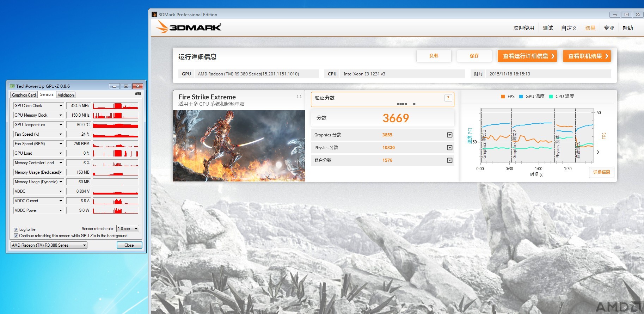Click the GPU Temperature sensor graph
This screenshot has height=314, width=644.
[116, 125]
